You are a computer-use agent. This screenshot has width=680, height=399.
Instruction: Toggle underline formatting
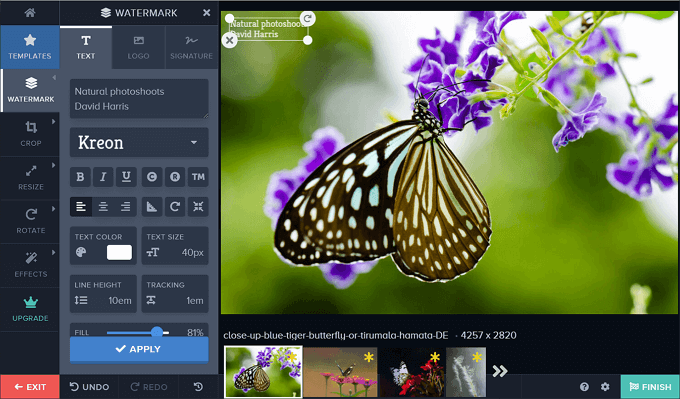pos(126,177)
